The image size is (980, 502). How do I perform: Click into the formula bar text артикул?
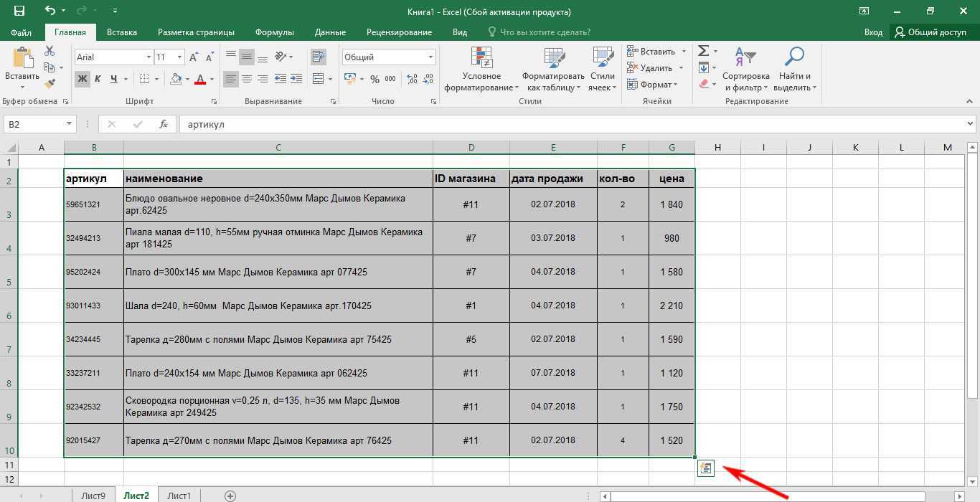click(x=207, y=124)
